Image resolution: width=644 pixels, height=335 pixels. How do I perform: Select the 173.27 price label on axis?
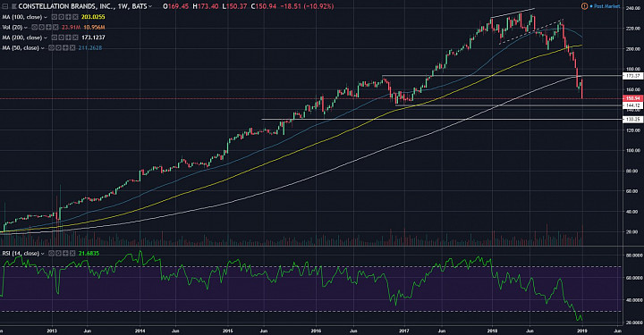tap(633, 76)
